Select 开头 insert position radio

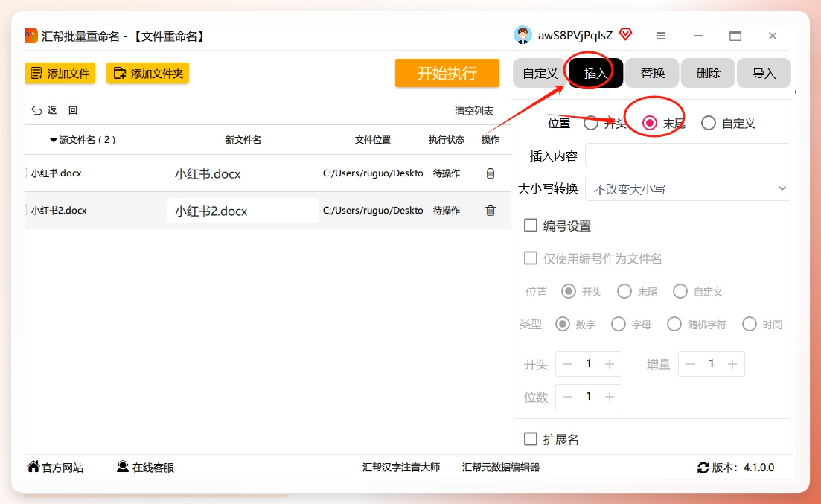[x=590, y=123]
